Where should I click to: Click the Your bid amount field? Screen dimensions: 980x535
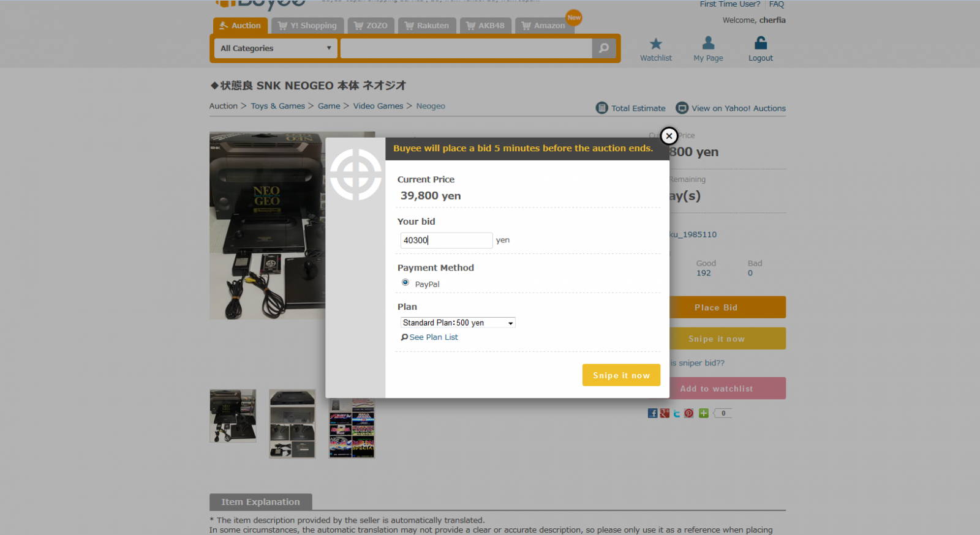pos(446,240)
